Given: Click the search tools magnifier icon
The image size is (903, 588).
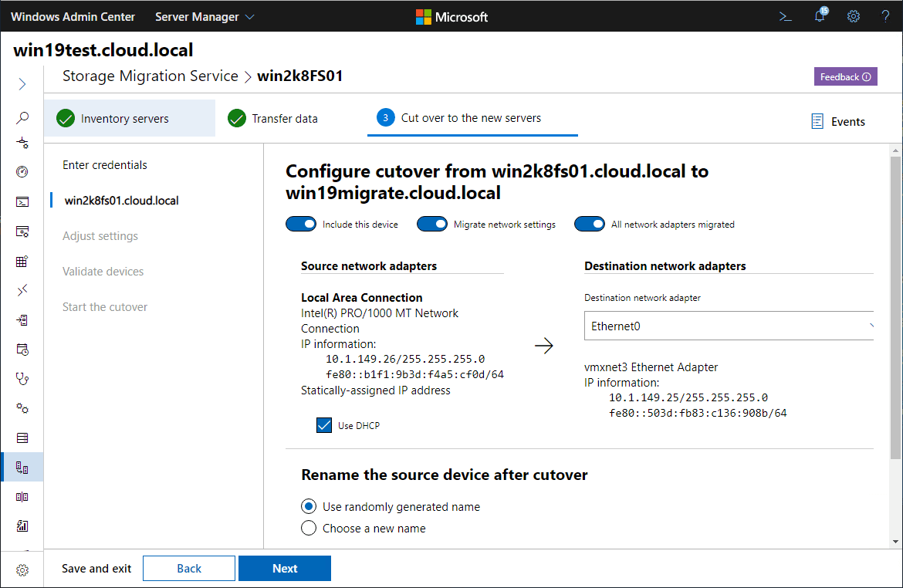Looking at the screenshot, I should (22, 118).
